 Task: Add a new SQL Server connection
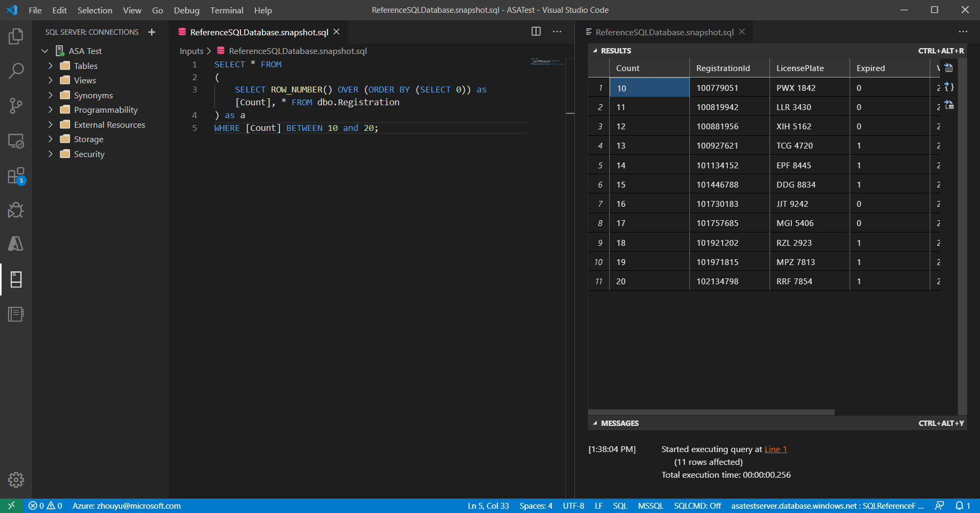[152, 32]
